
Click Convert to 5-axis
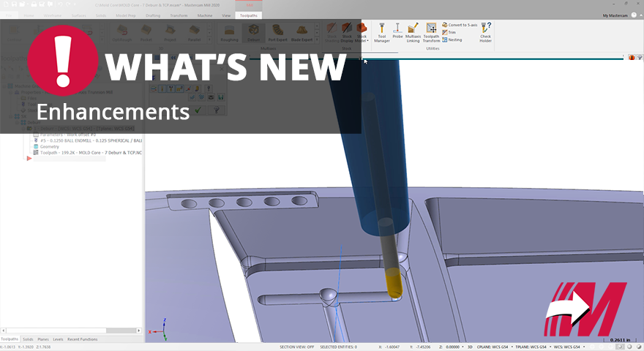(x=460, y=25)
